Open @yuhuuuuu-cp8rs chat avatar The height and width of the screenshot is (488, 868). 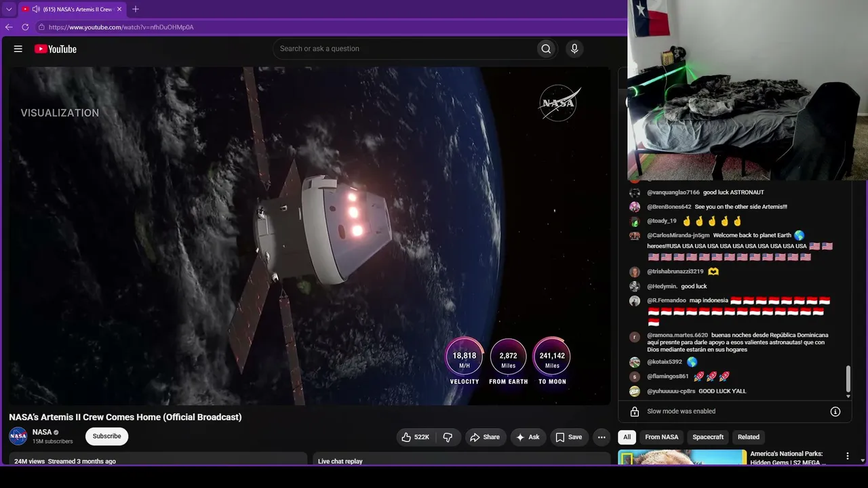tap(635, 391)
